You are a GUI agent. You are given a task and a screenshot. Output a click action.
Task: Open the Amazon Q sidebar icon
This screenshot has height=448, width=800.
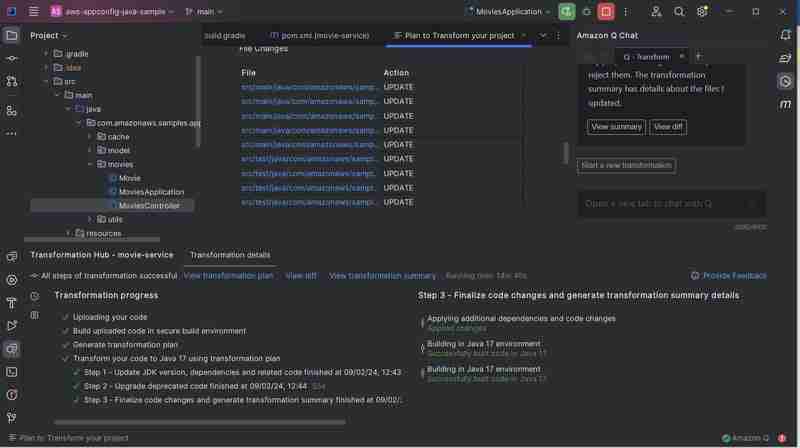(x=785, y=81)
